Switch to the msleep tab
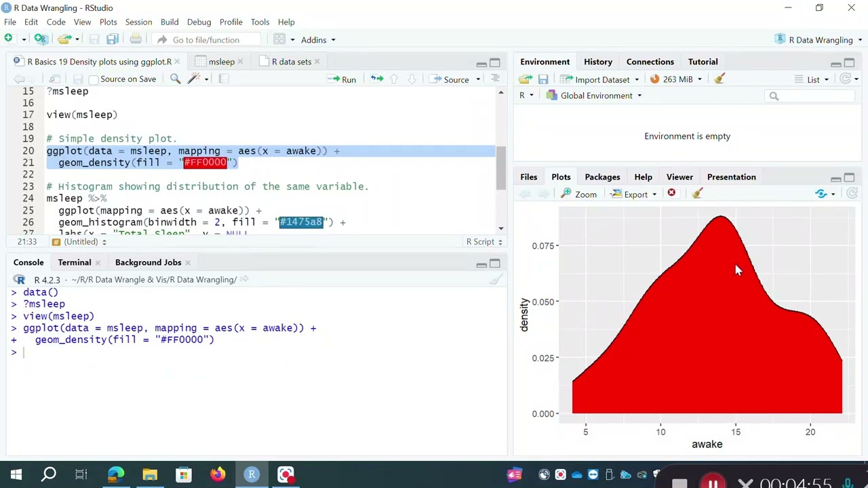Screen dimensions: 868x488 pos(221,62)
